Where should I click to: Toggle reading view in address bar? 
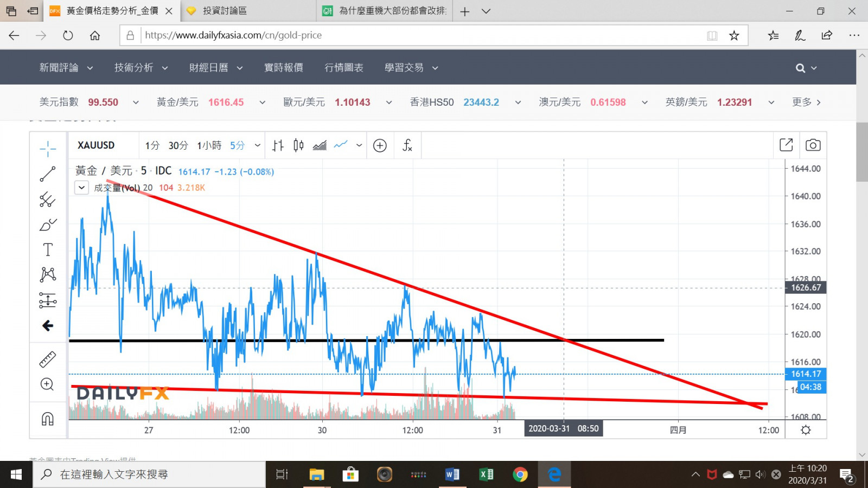coord(712,36)
